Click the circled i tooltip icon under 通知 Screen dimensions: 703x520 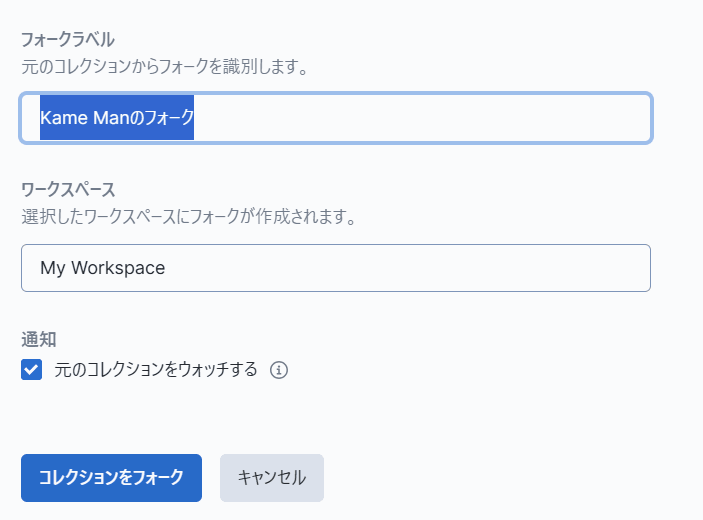(278, 370)
